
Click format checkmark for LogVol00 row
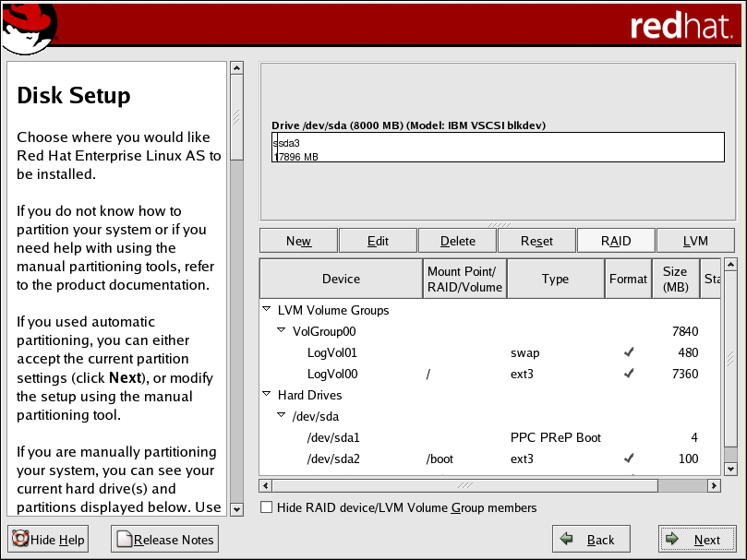(629, 374)
